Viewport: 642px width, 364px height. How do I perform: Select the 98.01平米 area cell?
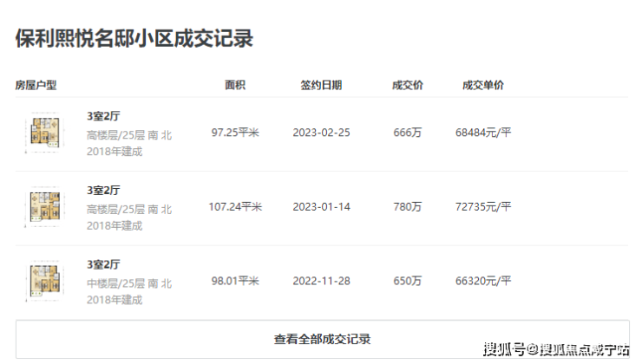point(235,281)
